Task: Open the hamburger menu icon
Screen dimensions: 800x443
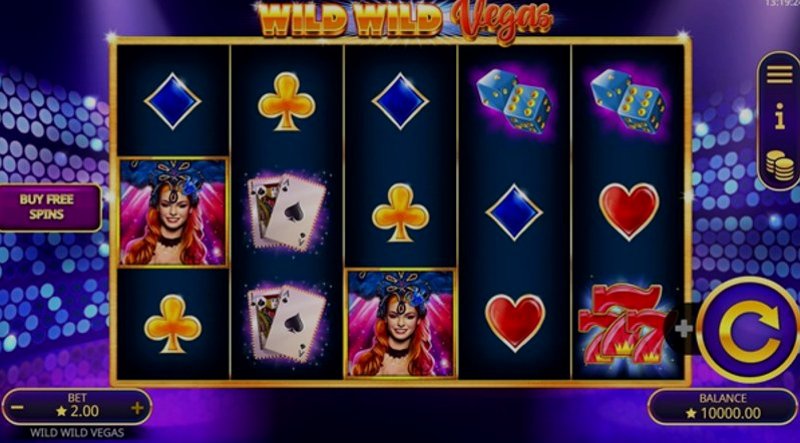Action: click(779, 75)
